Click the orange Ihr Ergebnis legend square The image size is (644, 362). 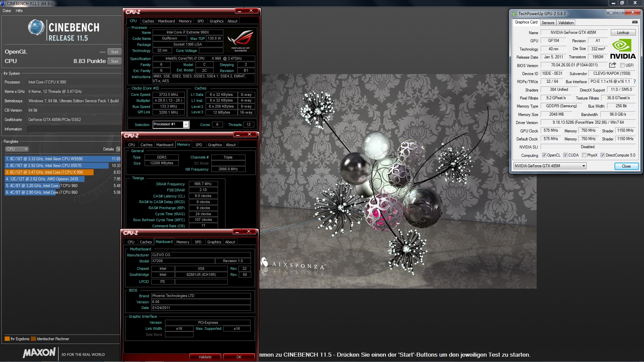point(7,339)
